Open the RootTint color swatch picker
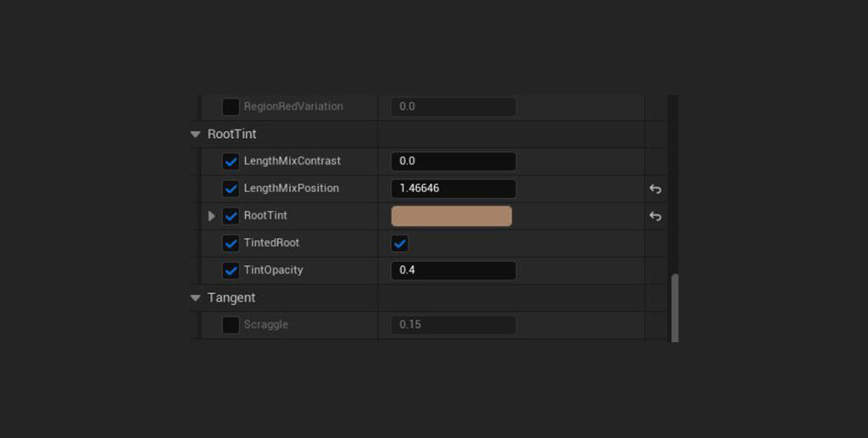 pos(451,216)
